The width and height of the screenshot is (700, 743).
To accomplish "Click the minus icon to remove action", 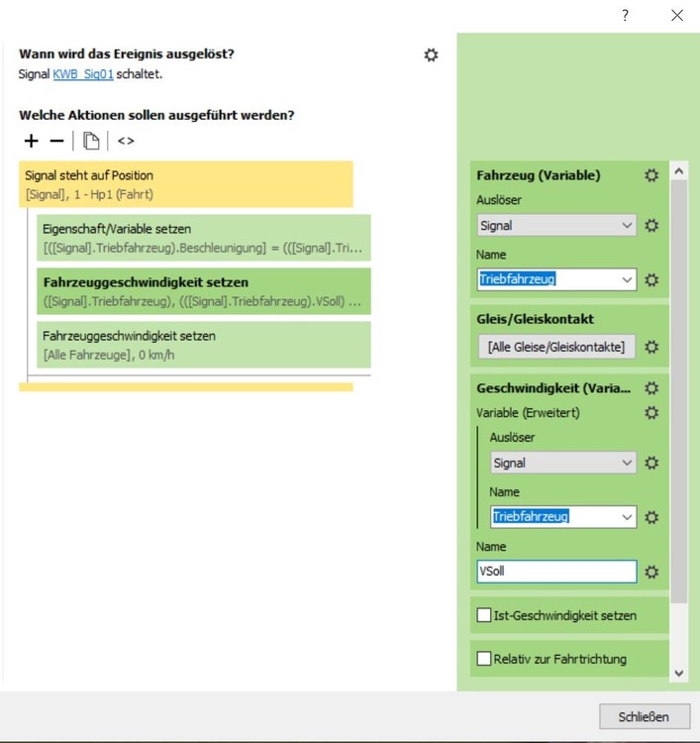I will point(56,141).
